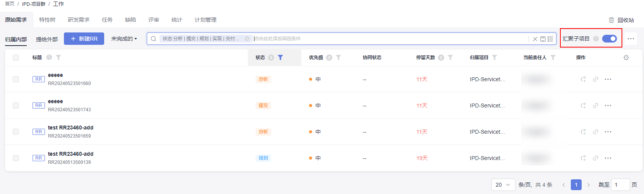Check the row checkbox for RR20240523501743
The width and height of the screenshot is (644, 194).
(16, 106)
